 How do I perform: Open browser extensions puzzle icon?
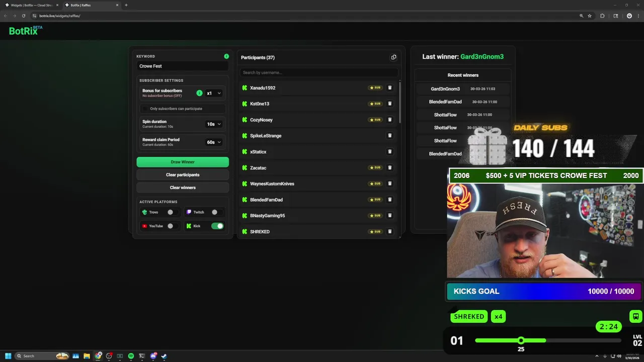pyautogui.click(x=602, y=16)
